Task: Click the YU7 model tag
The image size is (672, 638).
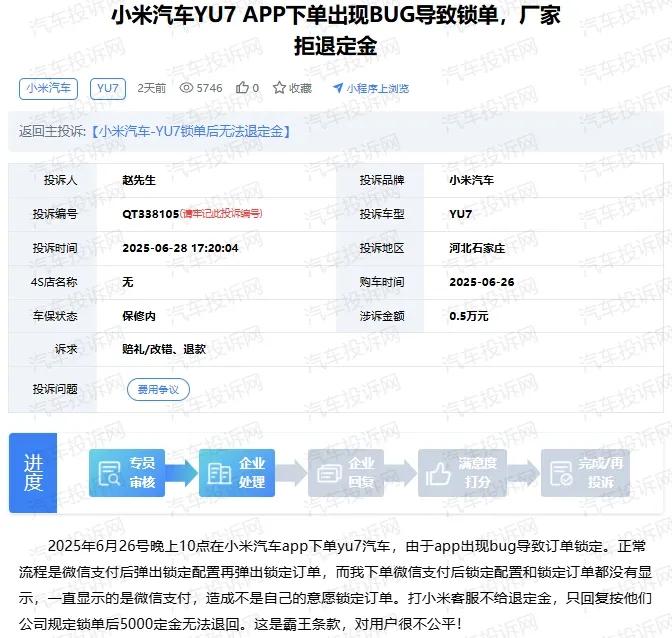Action: (107, 88)
